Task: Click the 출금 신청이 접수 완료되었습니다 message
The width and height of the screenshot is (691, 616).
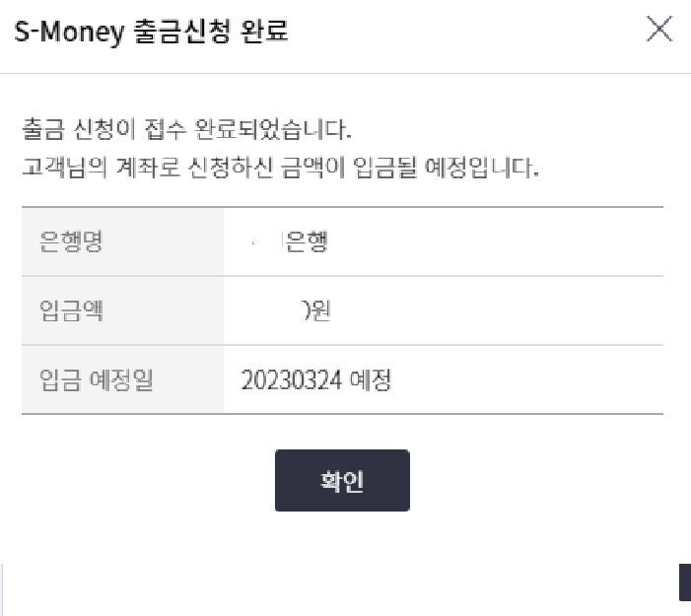Action: 187,130
